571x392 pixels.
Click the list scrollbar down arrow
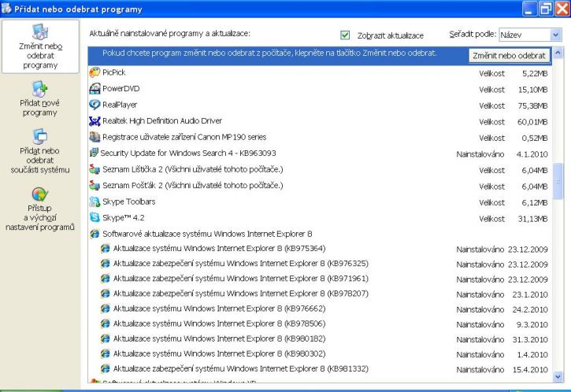point(558,377)
